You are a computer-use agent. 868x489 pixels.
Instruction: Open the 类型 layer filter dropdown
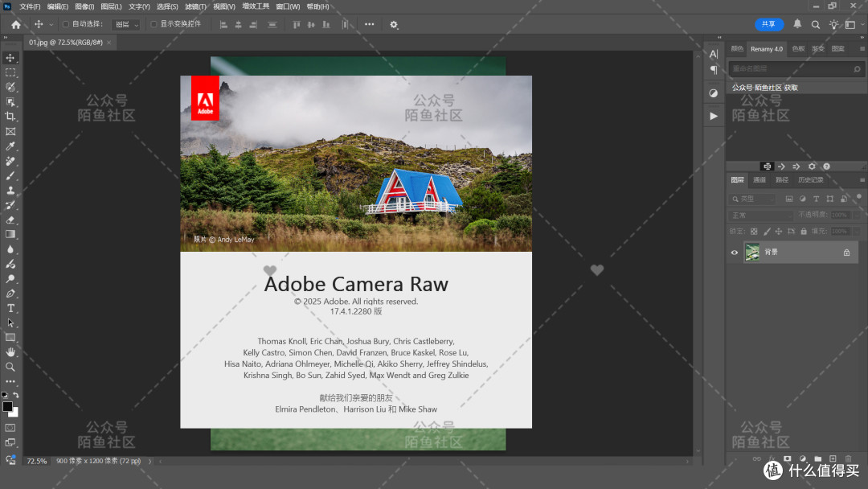[x=752, y=199]
